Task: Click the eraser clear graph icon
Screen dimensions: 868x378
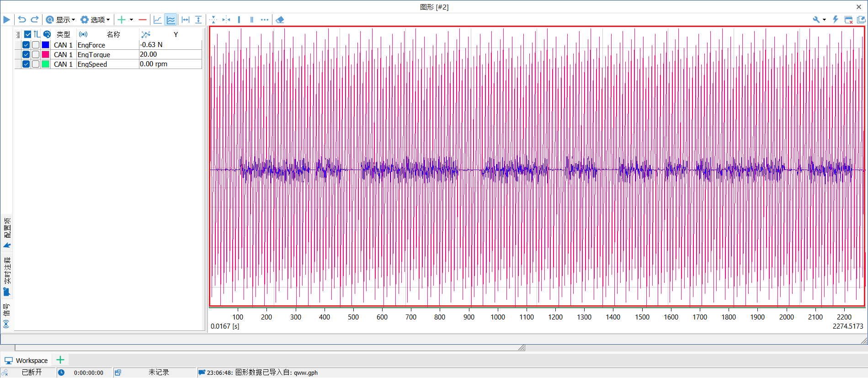Action: pyautogui.click(x=280, y=20)
